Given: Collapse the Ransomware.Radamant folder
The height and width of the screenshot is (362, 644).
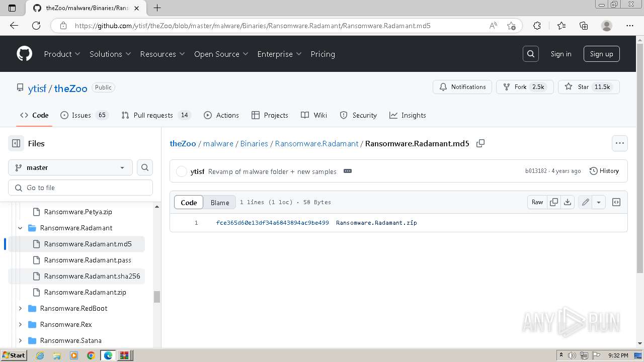Looking at the screenshot, I should click(20, 228).
